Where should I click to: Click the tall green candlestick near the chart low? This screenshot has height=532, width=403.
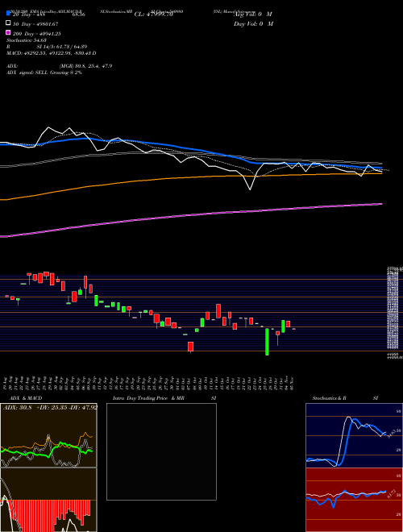[267, 342]
